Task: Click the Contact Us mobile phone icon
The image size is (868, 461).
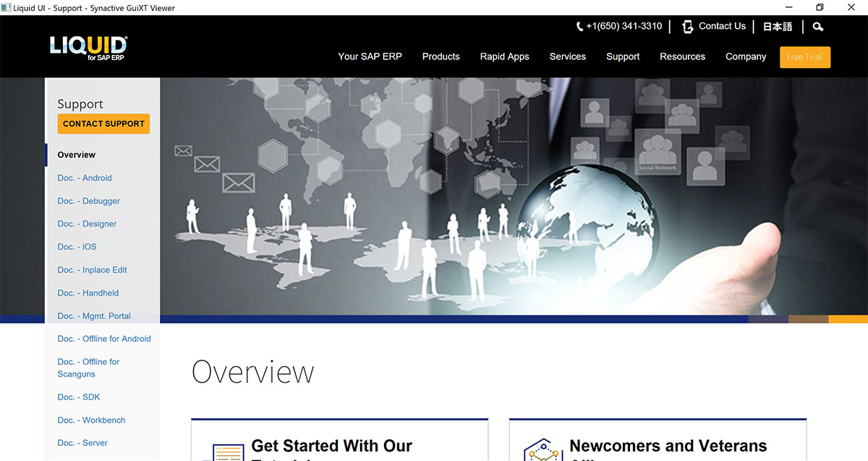Action: (x=687, y=27)
